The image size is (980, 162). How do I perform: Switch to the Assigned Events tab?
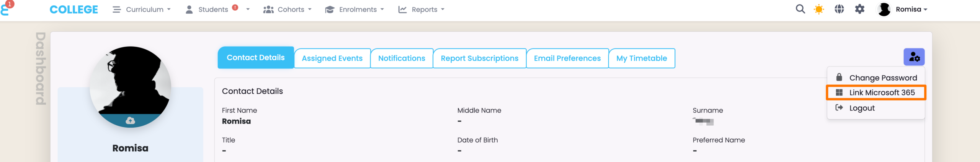tap(332, 58)
